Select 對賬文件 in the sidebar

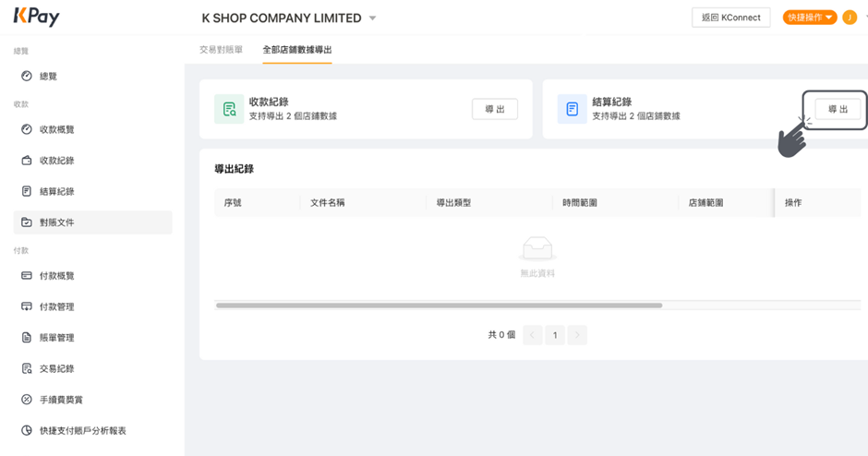click(93, 222)
